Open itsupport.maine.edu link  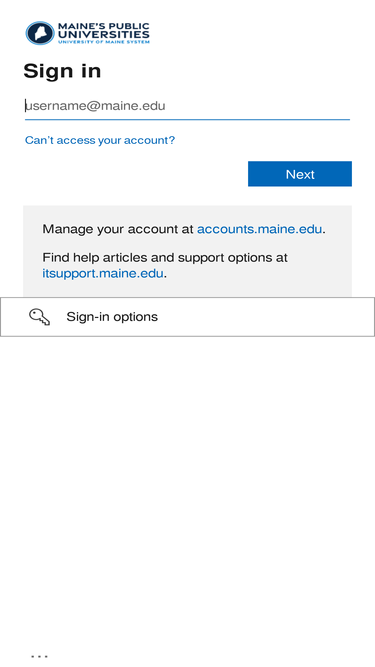(103, 273)
